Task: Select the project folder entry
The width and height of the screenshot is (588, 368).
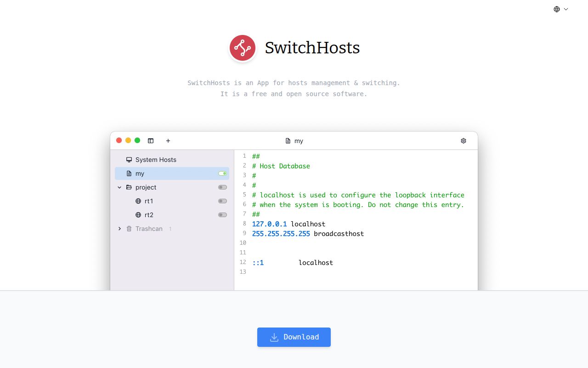Action: pyautogui.click(x=172, y=187)
